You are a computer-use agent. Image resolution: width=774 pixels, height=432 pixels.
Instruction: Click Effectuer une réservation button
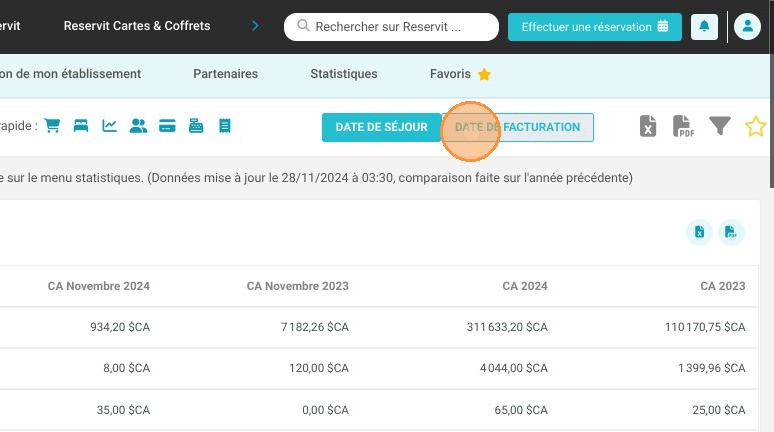pyautogui.click(x=595, y=27)
